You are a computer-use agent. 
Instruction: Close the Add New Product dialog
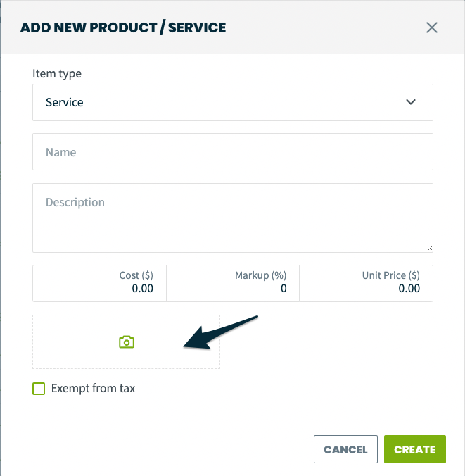point(432,27)
